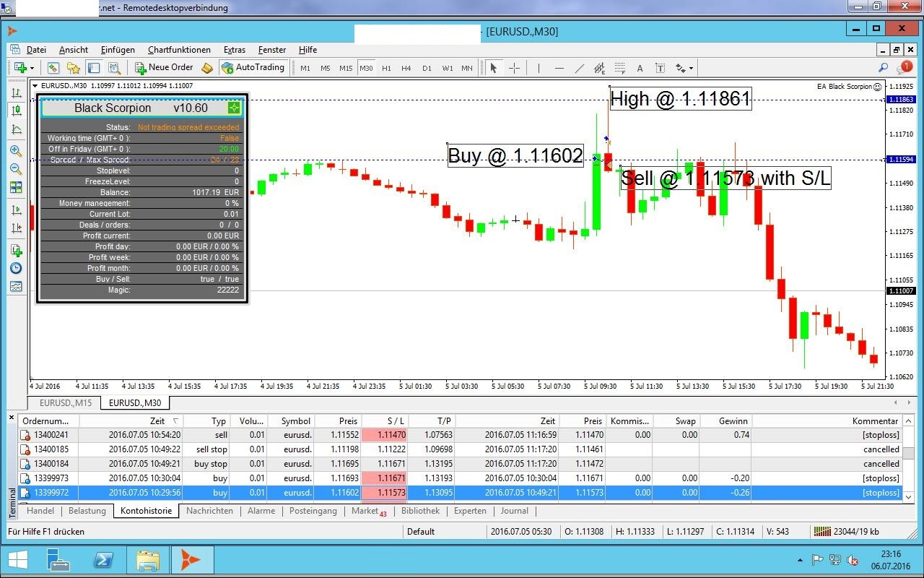Toggle chart shift icon
This screenshot has width=924, height=578.
16,228
